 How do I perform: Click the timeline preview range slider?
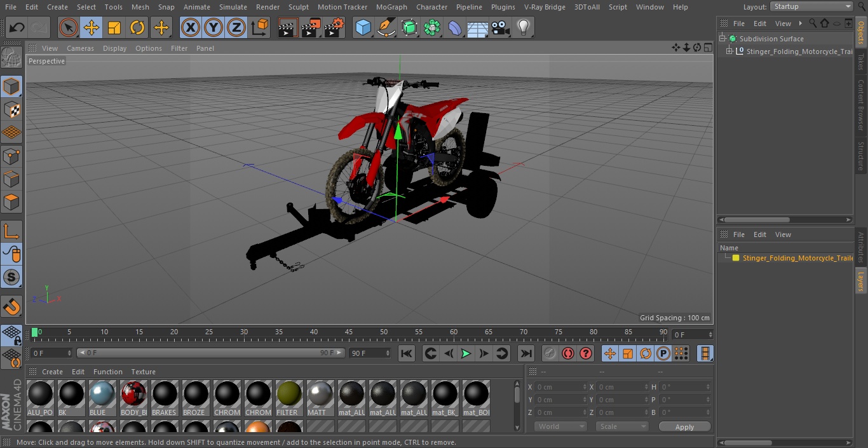pyautogui.click(x=211, y=353)
